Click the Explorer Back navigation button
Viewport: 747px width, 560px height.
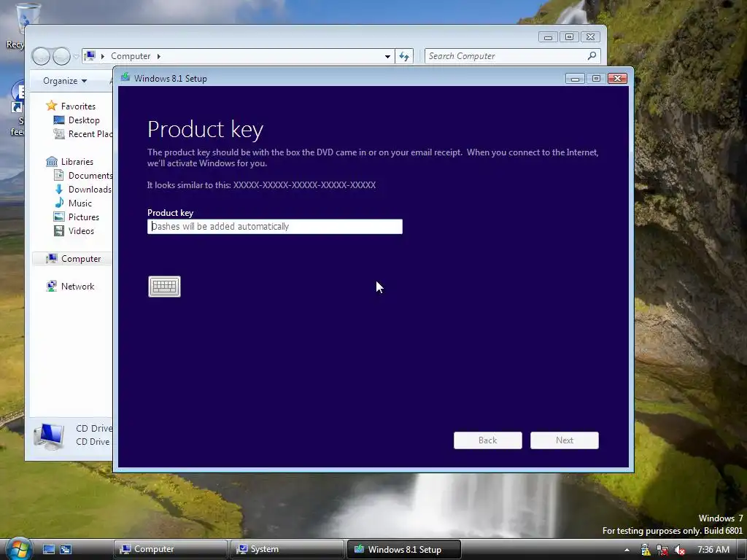tap(41, 56)
